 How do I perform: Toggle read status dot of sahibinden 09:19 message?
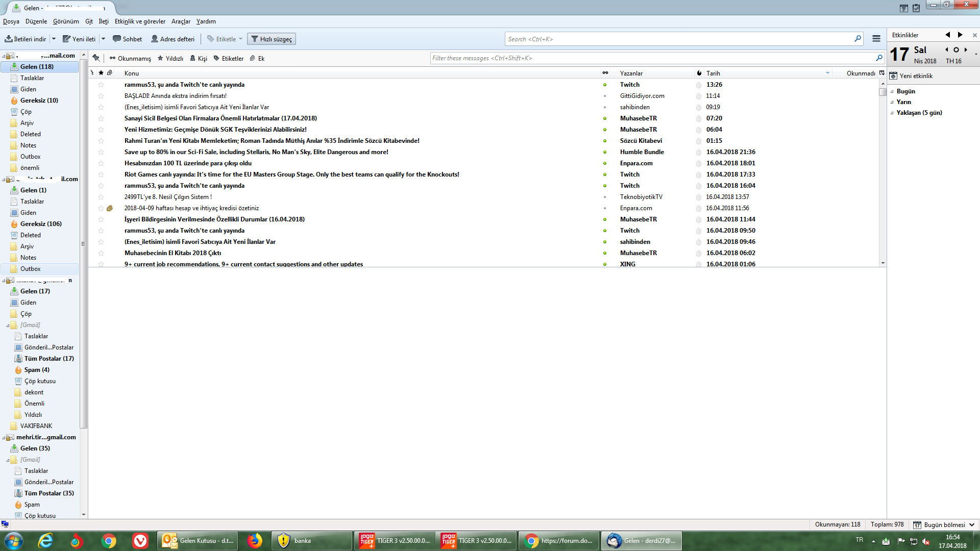pos(605,107)
